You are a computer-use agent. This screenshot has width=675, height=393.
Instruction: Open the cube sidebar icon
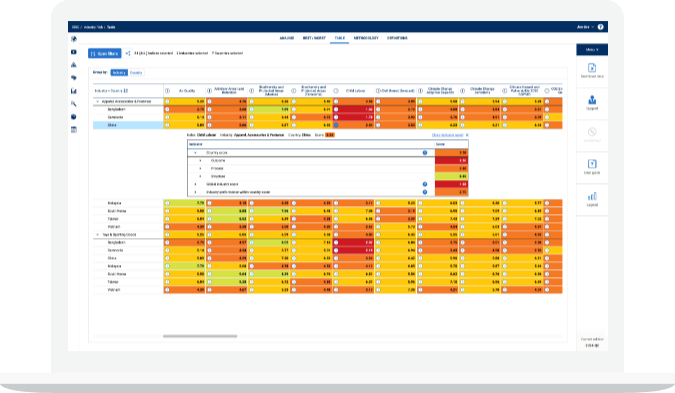tap(74, 117)
